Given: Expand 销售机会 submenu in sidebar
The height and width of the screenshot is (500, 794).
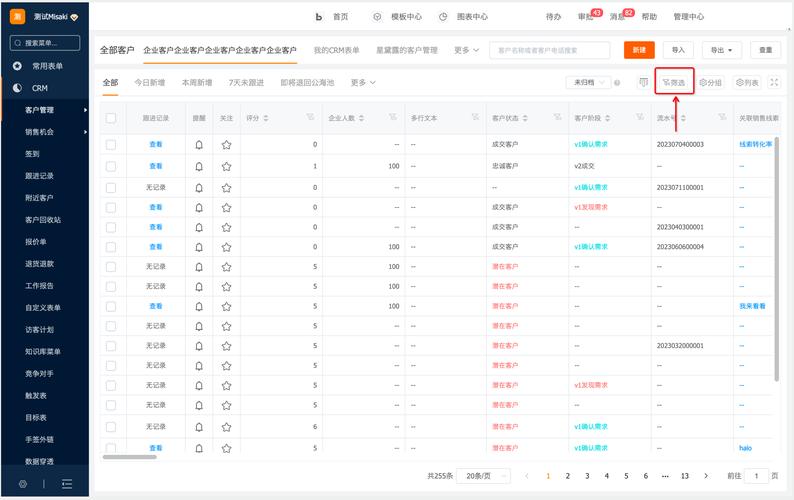Looking at the screenshot, I should tap(85, 132).
